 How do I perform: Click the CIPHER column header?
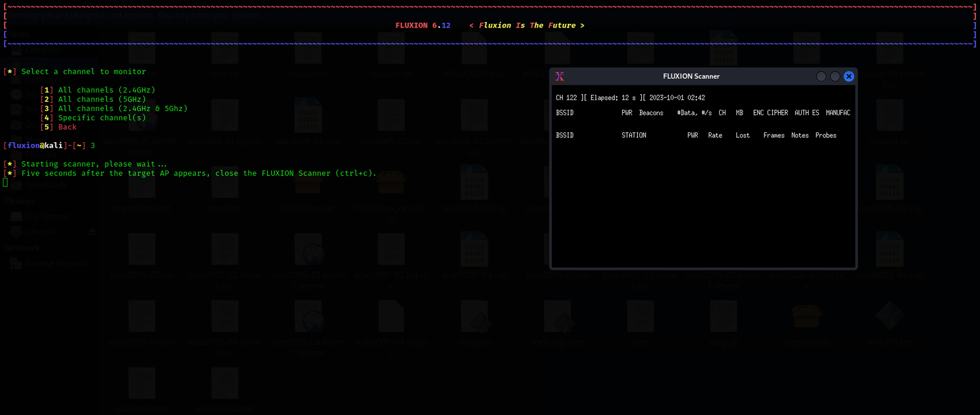pyautogui.click(x=777, y=113)
